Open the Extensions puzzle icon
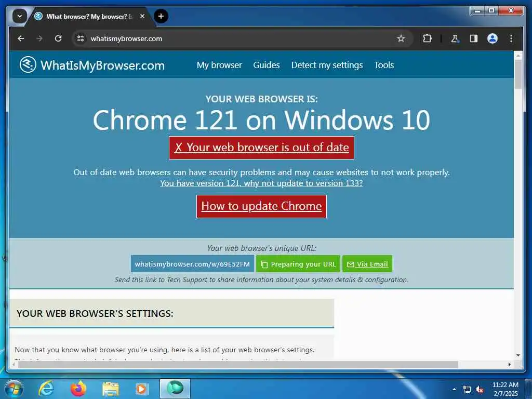This screenshot has height=399, width=532. click(427, 38)
